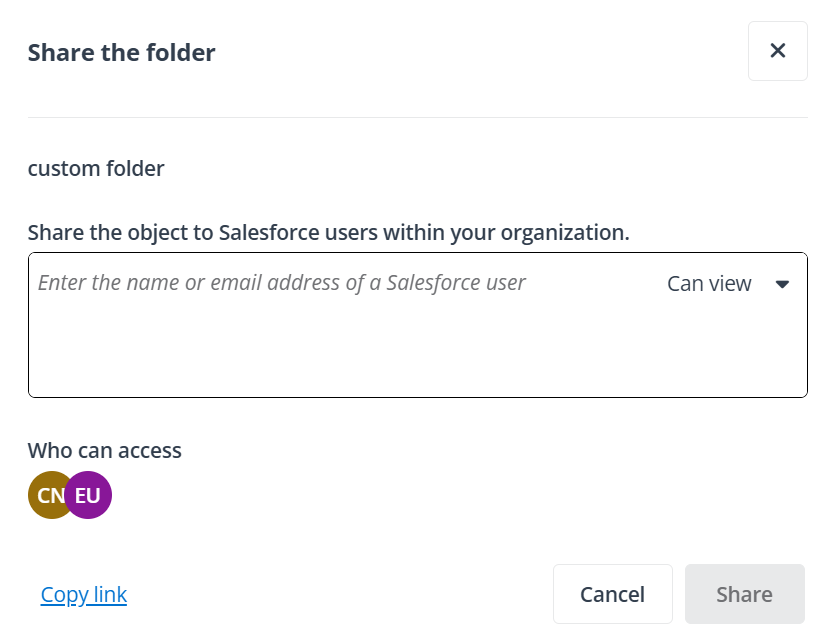Dismiss the Share the folder dialog
The height and width of the screenshot is (642, 821).
click(x=777, y=51)
